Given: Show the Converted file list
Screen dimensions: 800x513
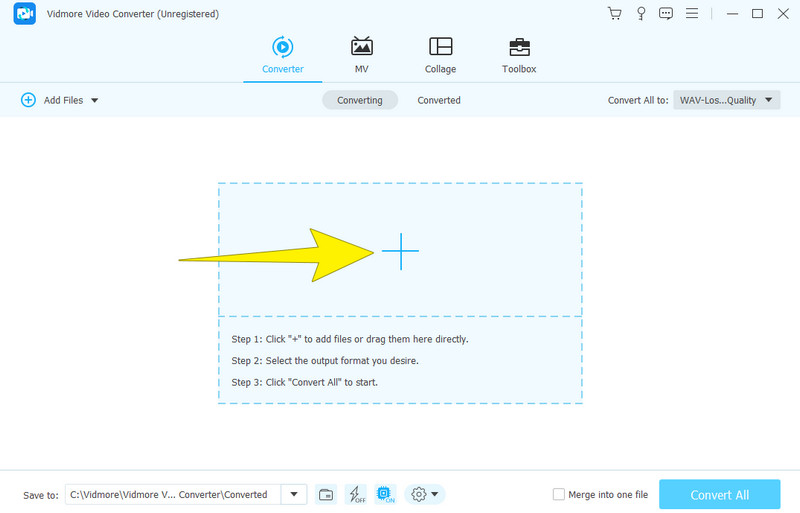Looking at the screenshot, I should (x=439, y=100).
